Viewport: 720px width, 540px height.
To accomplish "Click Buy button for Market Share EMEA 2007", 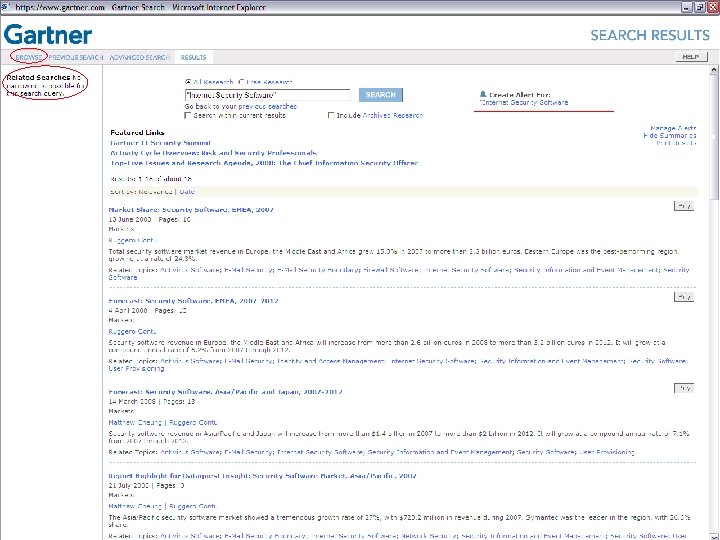I will tap(684, 206).
